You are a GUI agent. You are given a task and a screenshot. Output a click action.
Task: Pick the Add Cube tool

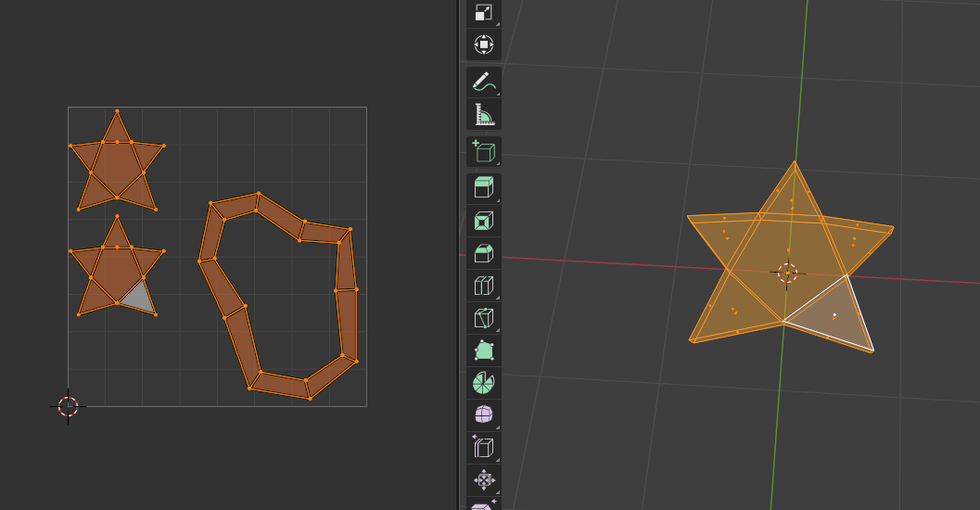coord(483,151)
